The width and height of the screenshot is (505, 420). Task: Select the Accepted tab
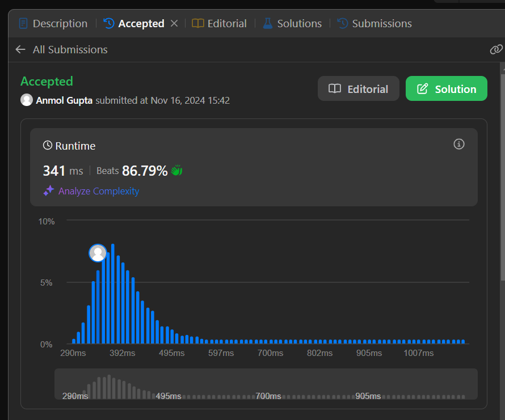tap(134, 23)
